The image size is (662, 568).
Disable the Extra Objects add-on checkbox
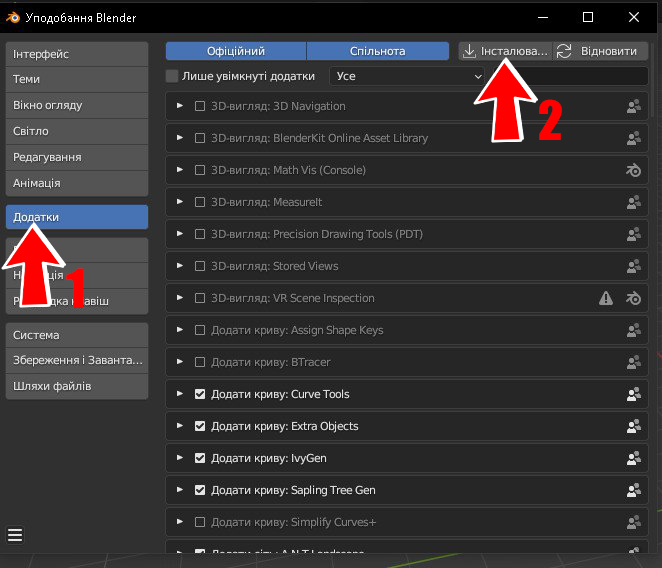200,426
